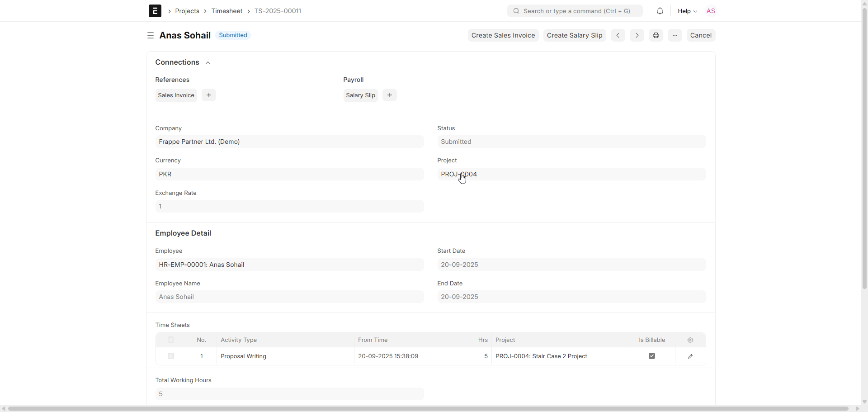
Task: Go to next timesheet record
Action: 637,35
